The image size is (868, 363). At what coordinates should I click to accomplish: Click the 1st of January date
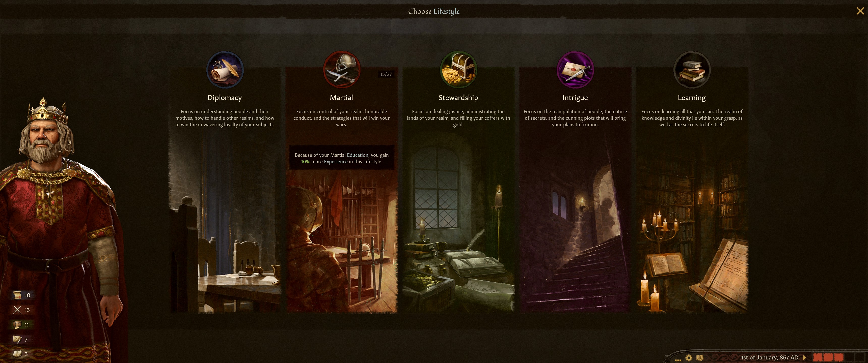tap(770, 358)
